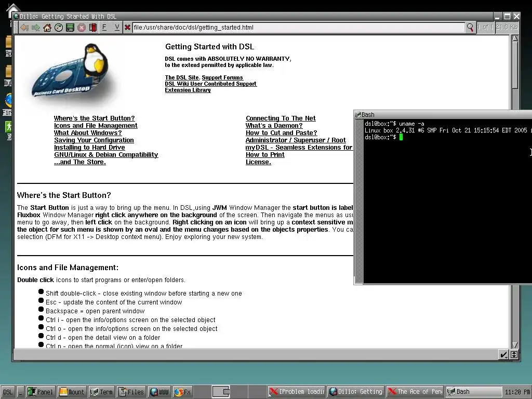
Task: Launch WWW browser from the taskbar
Action: coord(159,392)
